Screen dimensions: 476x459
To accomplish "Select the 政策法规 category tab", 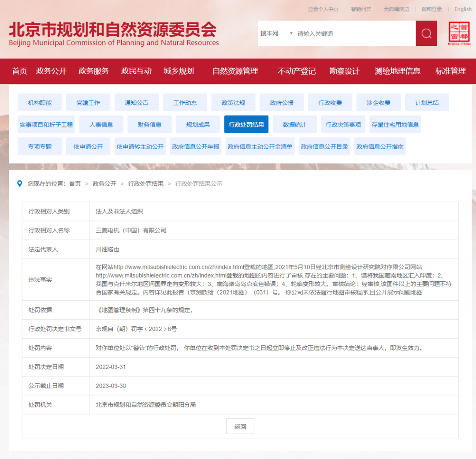I will pos(234,103).
